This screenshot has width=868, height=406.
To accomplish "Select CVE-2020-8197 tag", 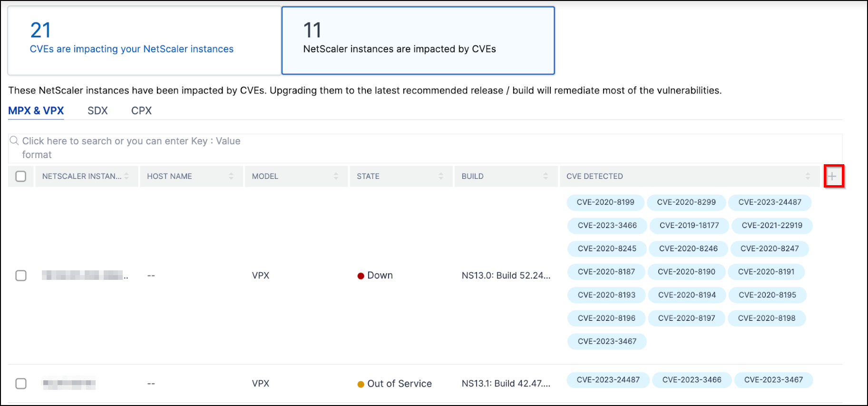I will 686,318.
